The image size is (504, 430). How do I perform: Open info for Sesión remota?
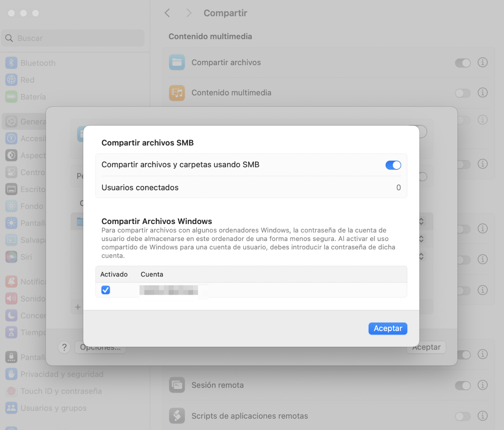coord(483,385)
